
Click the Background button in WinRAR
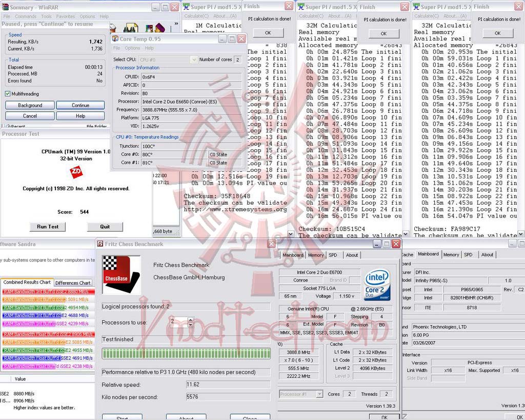[x=30, y=105]
